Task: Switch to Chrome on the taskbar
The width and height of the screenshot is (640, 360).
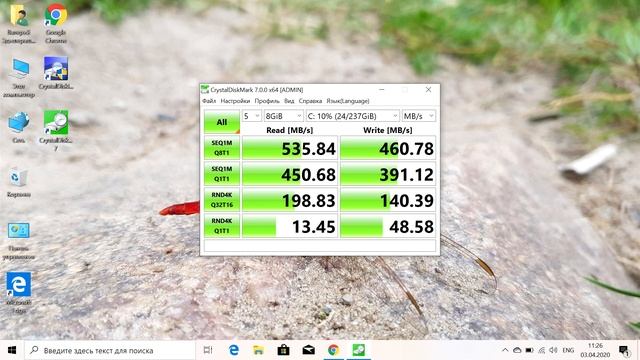Action: [333, 350]
